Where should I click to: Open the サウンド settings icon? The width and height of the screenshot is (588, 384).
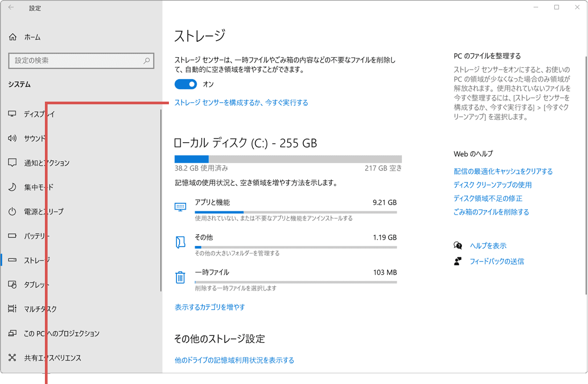[13, 138]
